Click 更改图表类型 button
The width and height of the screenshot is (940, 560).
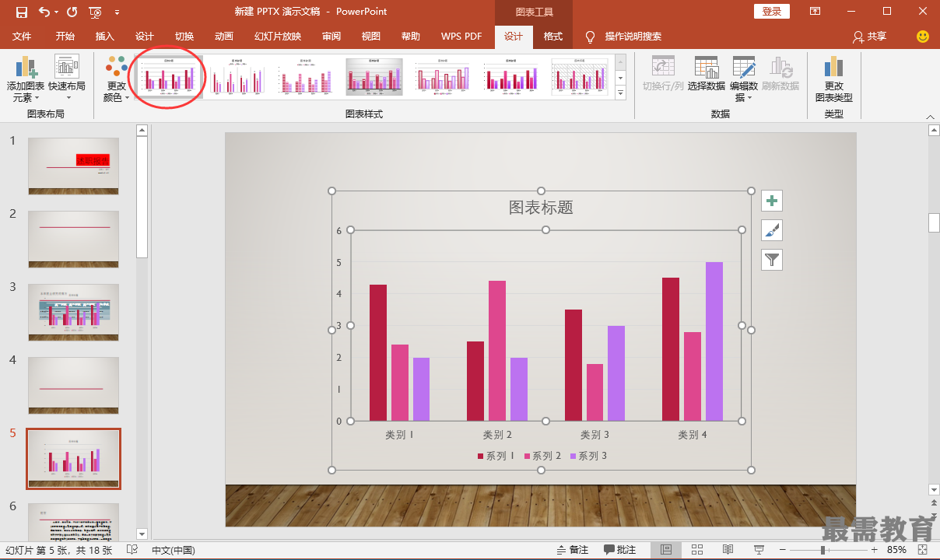click(834, 79)
